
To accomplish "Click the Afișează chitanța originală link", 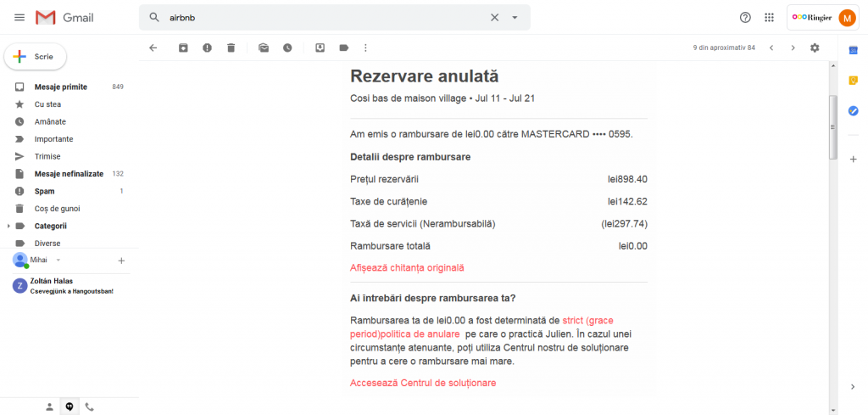I will click(407, 267).
